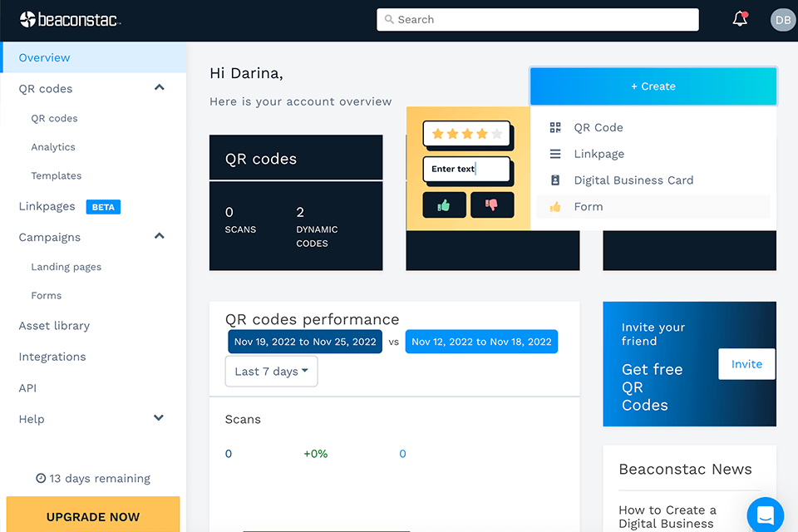Screen dimensions: 798x532
Task: Click the green thumbs-up in form preview
Action: [x=444, y=205]
